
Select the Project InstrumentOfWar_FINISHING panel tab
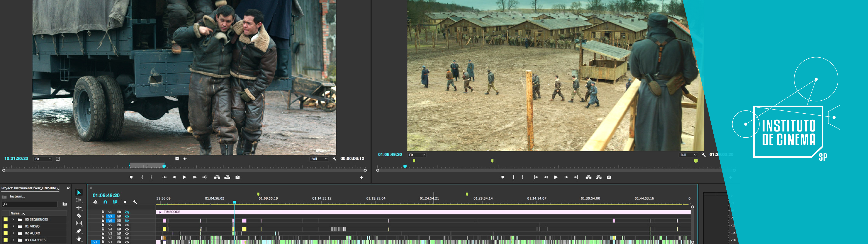(30, 188)
